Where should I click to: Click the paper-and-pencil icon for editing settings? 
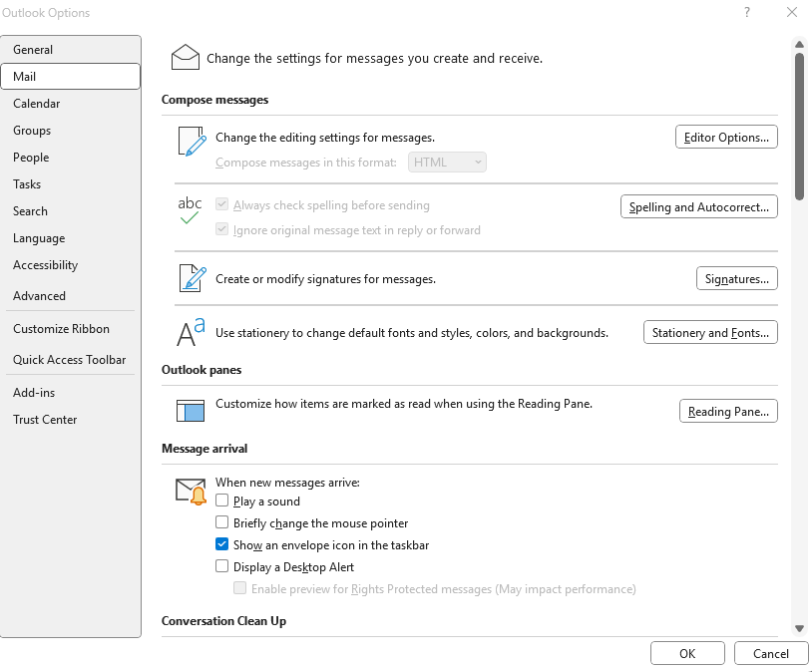point(193,142)
